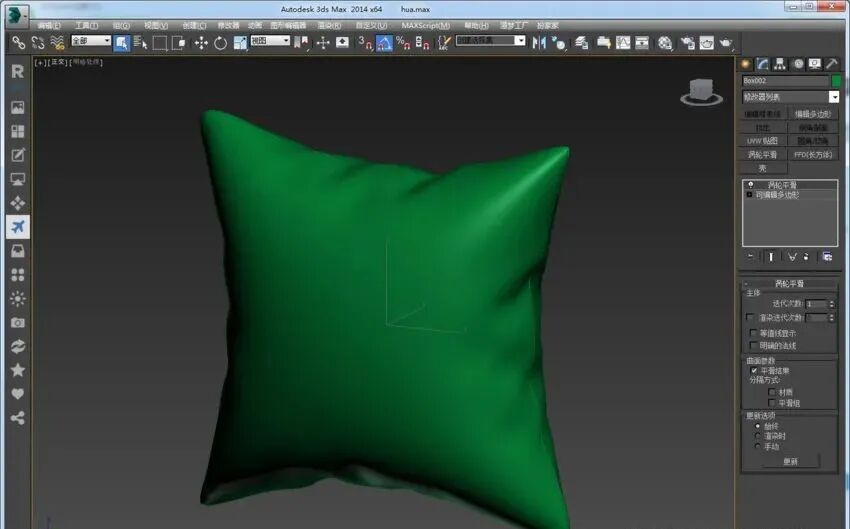Click the Render Production teapot icon
This screenshot has width=850, height=529.
(726, 43)
